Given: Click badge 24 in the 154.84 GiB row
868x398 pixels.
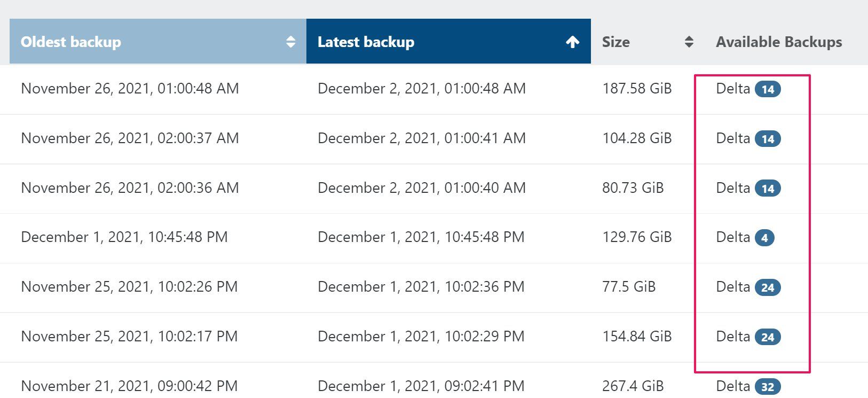Looking at the screenshot, I should pos(767,337).
